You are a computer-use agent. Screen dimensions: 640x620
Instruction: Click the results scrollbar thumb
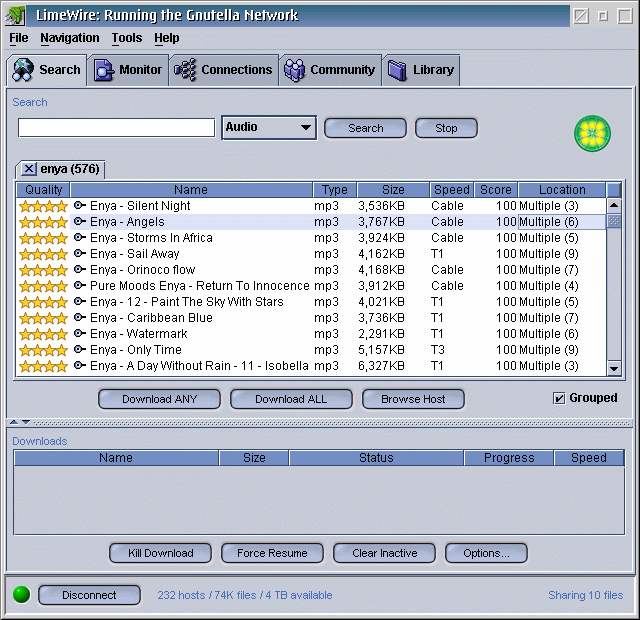[x=614, y=221]
